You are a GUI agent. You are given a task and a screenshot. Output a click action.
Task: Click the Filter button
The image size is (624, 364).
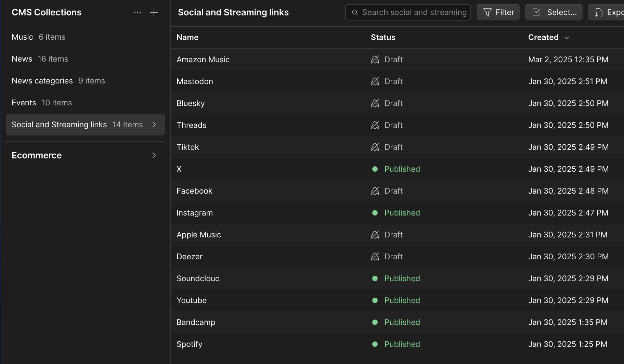coord(498,12)
